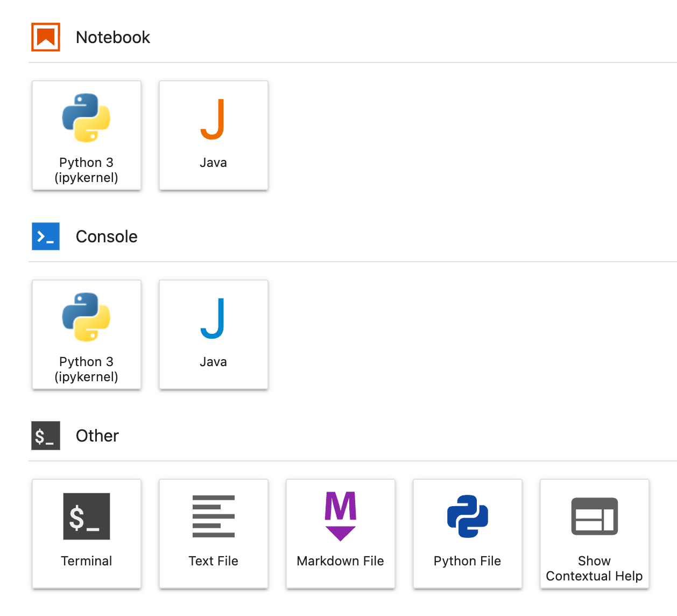Image resolution: width=677 pixels, height=616 pixels.
Task: Open the Terminal via its dark icon
Action: [86, 516]
